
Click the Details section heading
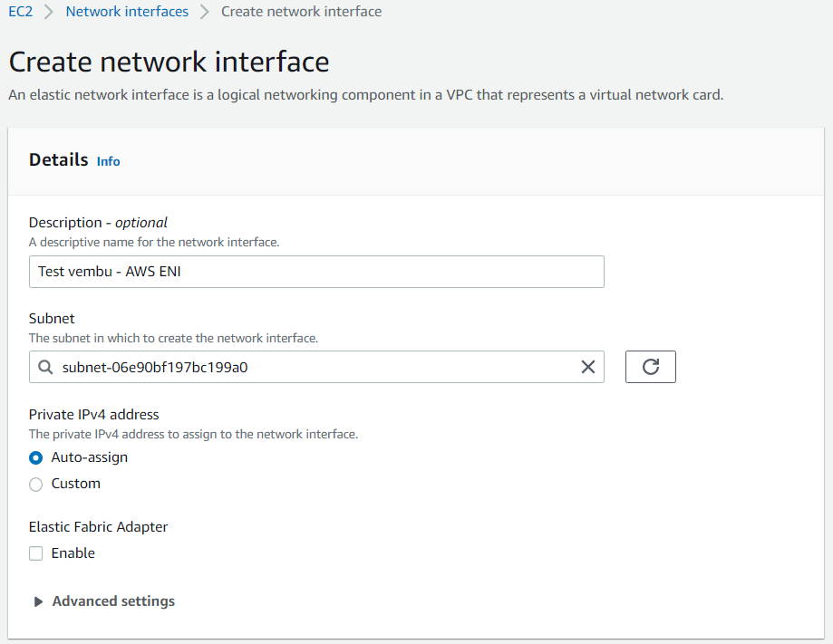tap(58, 159)
